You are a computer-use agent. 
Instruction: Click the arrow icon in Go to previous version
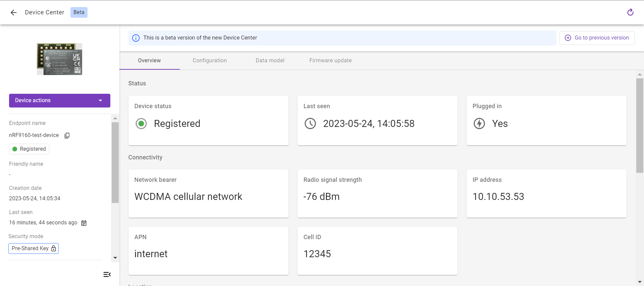[x=568, y=38]
